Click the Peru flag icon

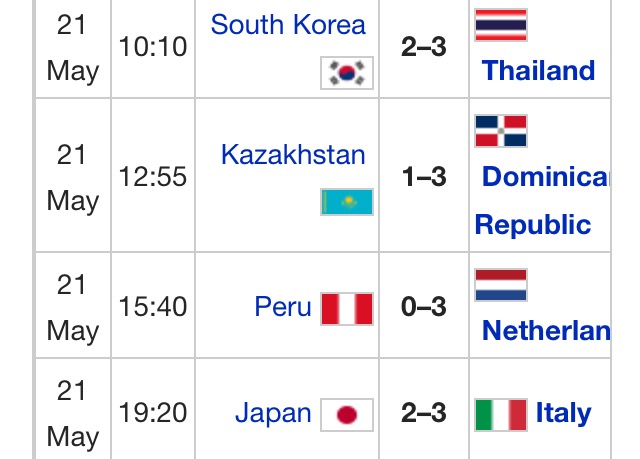(347, 309)
